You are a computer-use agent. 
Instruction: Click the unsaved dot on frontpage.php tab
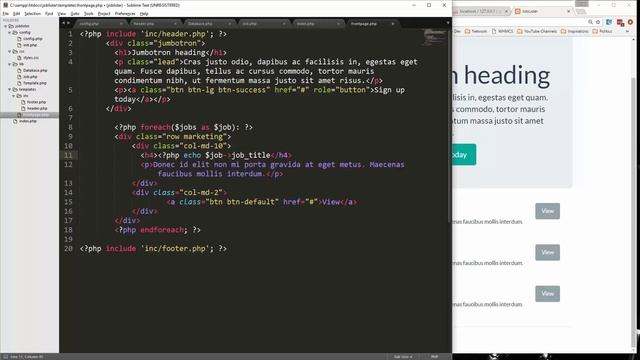click(393, 24)
